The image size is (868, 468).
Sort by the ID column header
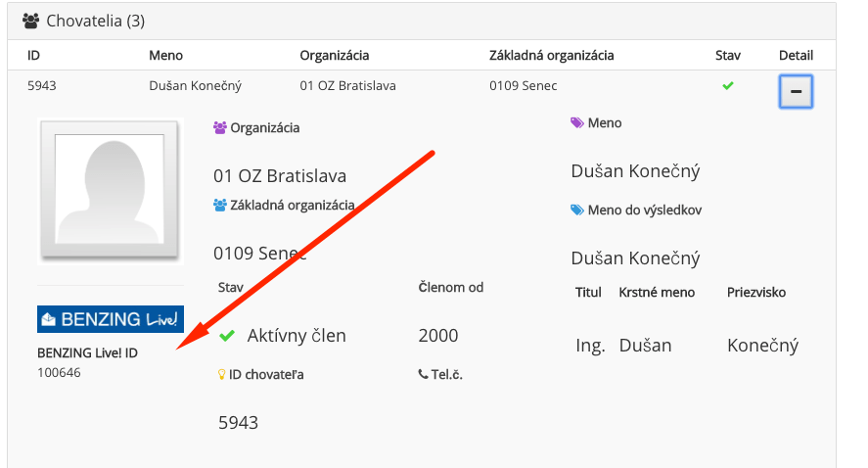tap(34, 56)
